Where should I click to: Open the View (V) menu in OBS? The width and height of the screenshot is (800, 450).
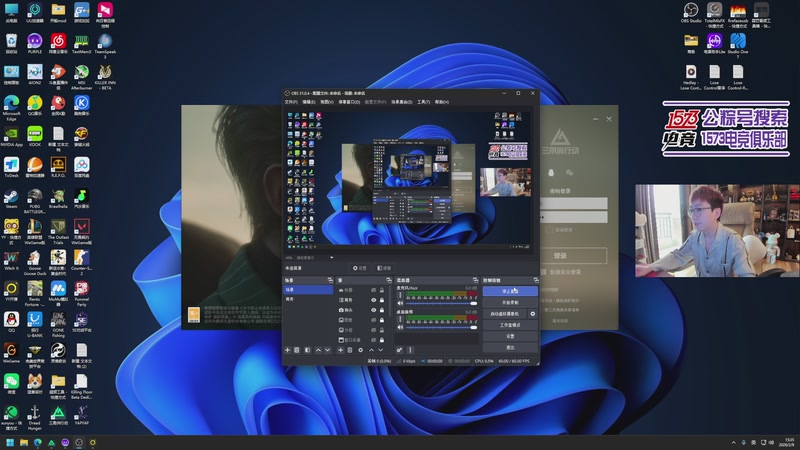pos(327,102)
